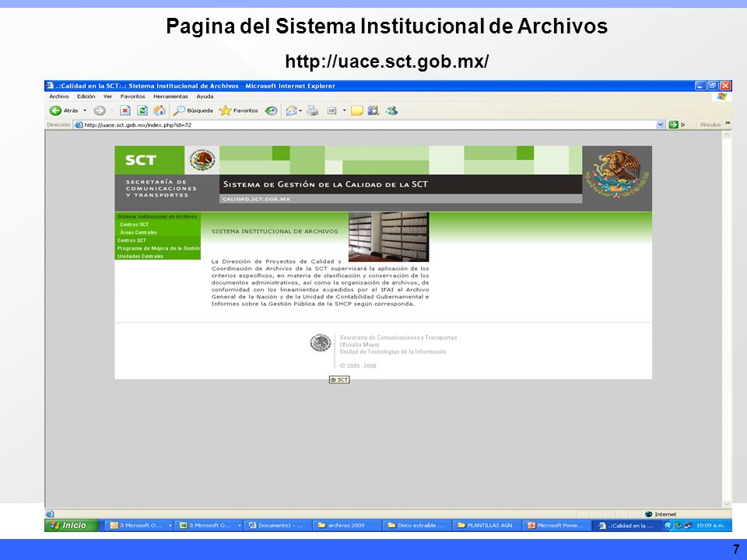
Task: Click the archive shelves photo
Action: (389, 236)
